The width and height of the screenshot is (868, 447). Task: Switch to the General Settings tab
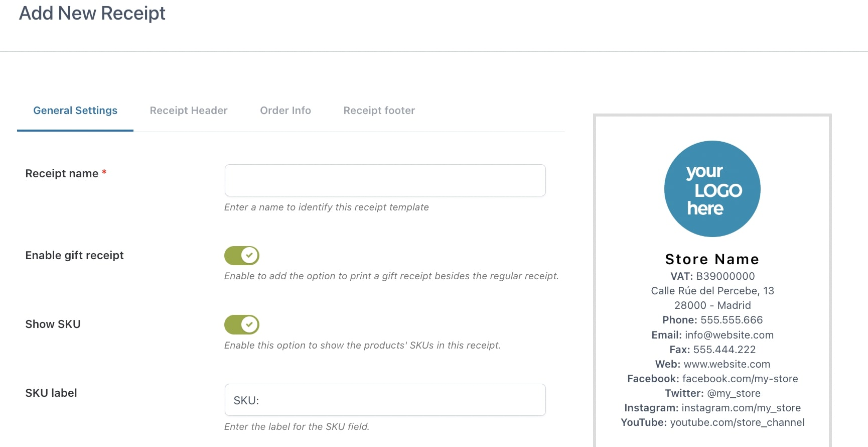click(x=75, y=110)
